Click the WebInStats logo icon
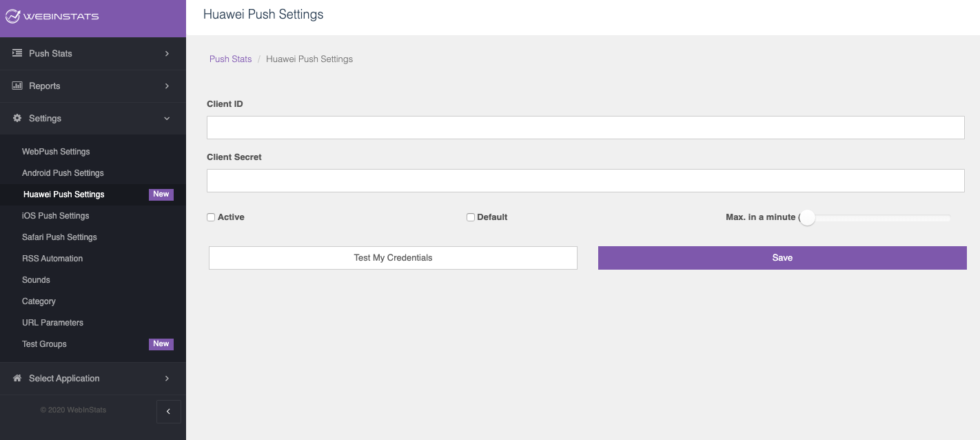 tap(13, 16)
